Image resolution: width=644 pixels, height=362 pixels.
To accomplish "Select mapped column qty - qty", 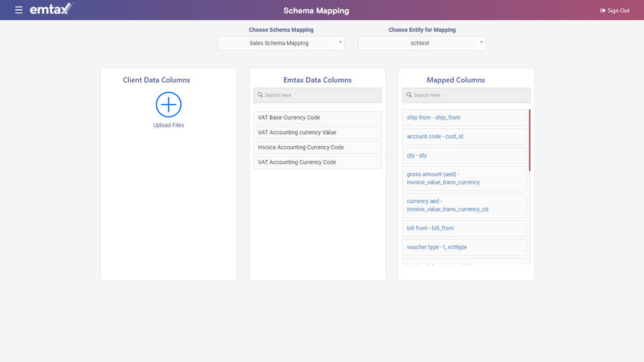I will click(x=464, y=156).
